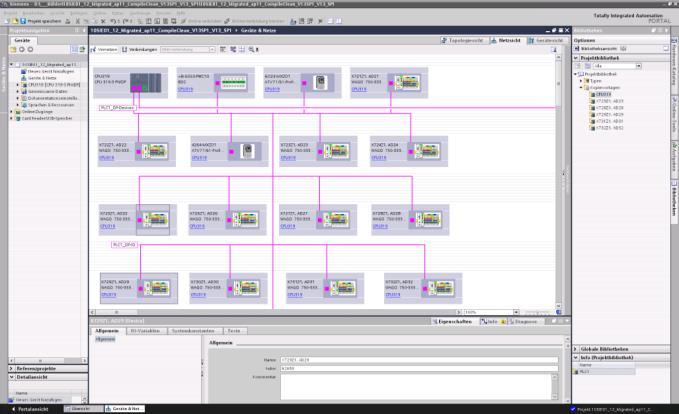679x414 pixels.
Task: Click the vertical scrollbar of network view
Action: point(558,181)
